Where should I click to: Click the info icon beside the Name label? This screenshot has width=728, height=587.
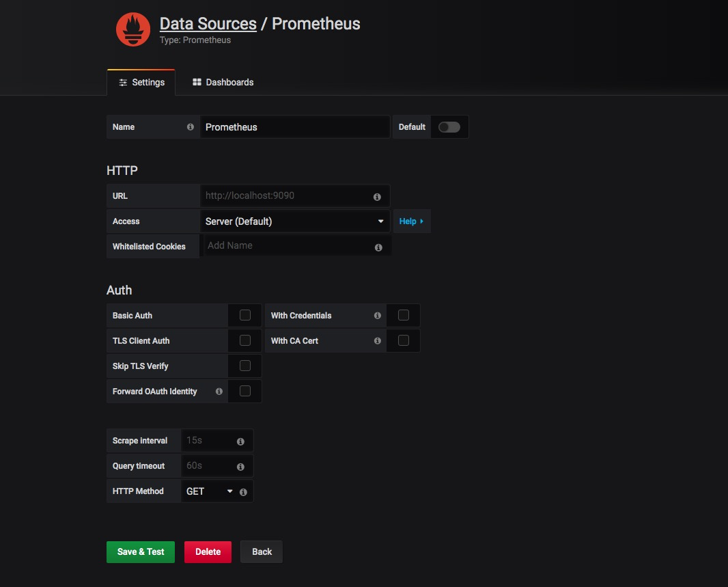click(191, 127)
